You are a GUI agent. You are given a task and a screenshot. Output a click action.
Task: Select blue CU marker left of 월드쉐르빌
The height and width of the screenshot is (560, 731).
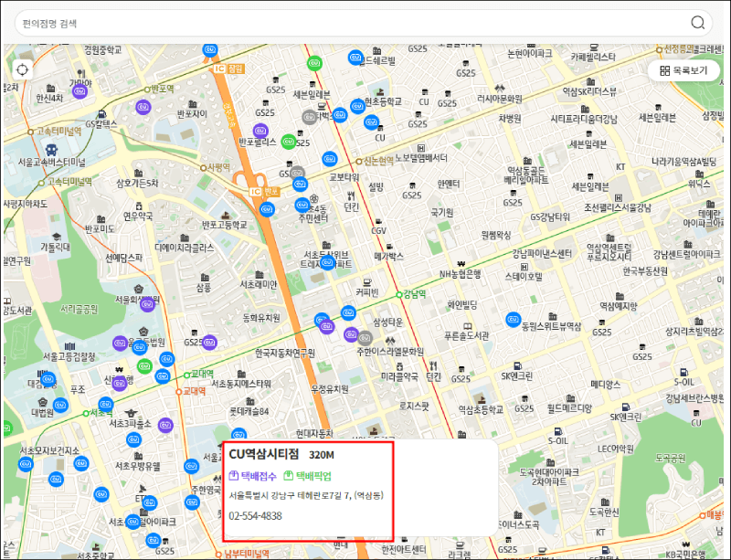point(355,58)
